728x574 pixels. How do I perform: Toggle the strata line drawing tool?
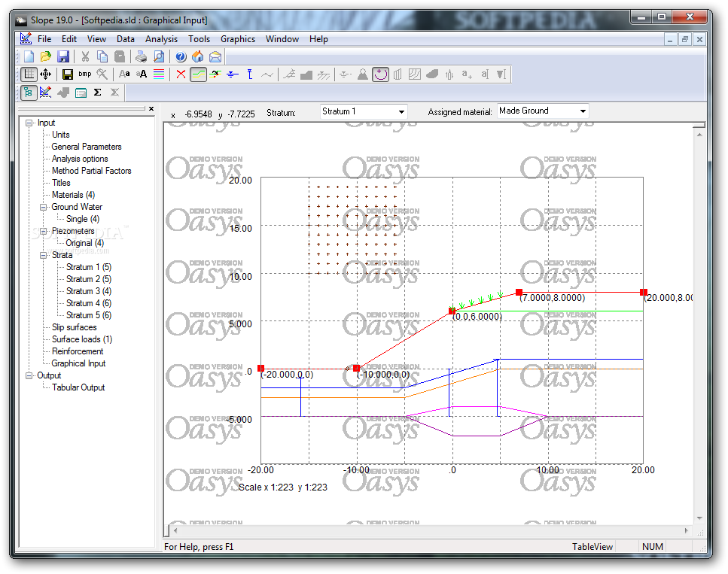[198, 74]
